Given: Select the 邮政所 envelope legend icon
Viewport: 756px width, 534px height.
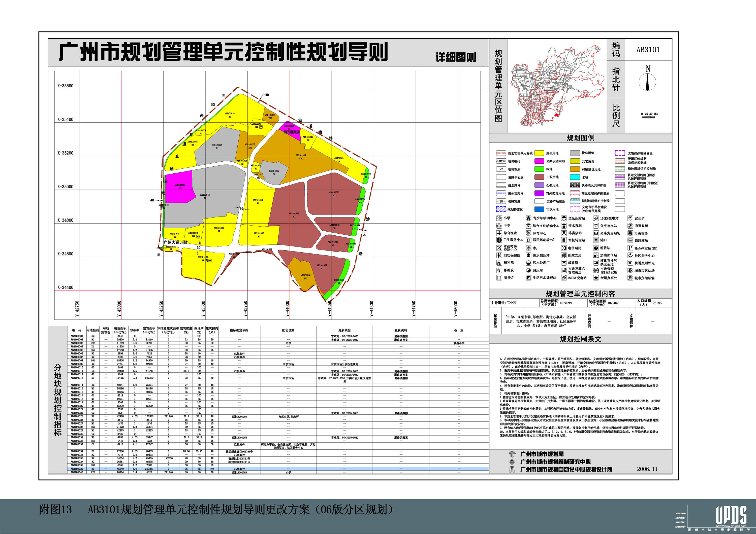Looking at the screenshot, I should (x=564, y=263).
